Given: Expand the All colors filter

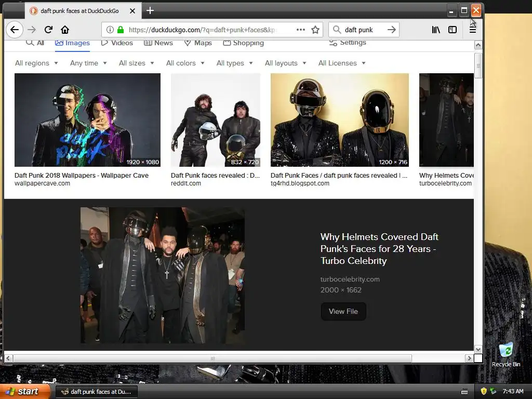Looking at the screenshot, I should click(185, 63).
